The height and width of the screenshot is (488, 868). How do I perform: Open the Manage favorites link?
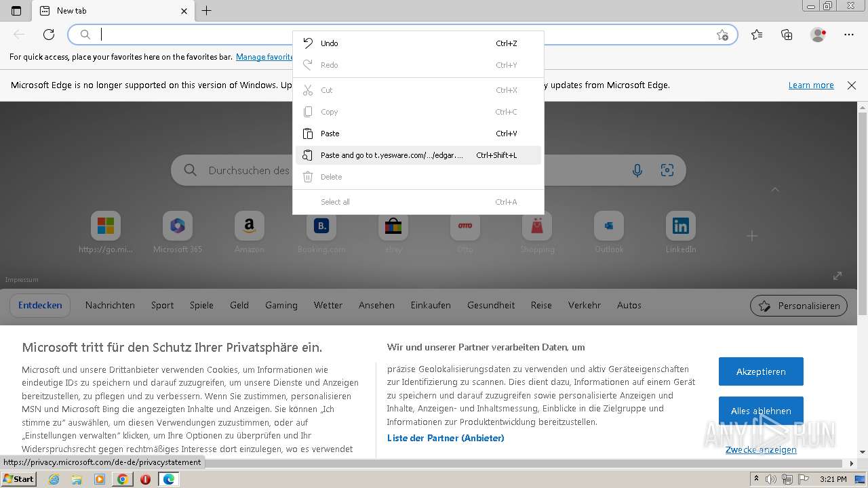click(x=264, y=57)
